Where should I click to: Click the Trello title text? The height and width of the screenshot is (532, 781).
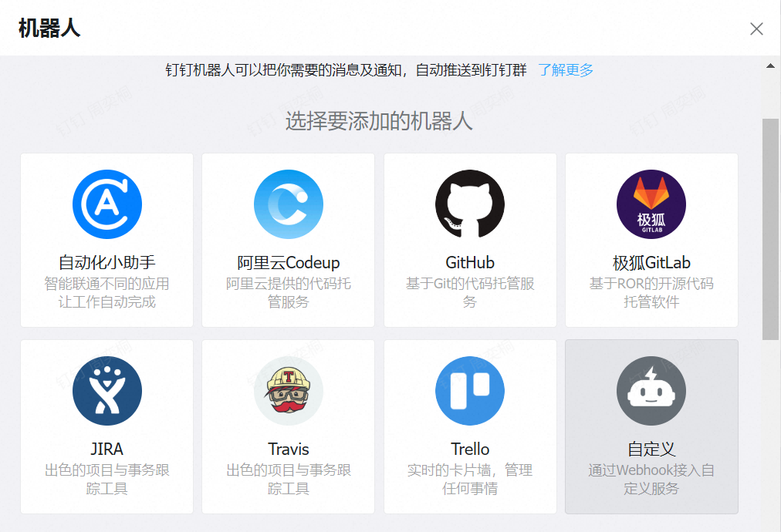pos(470,449)
